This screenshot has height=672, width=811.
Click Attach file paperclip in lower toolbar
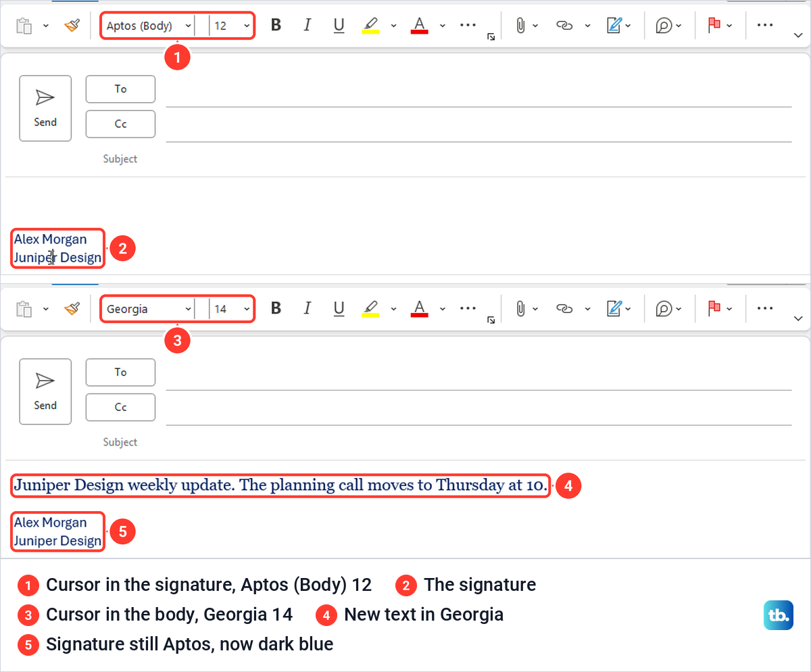click(x=520, y=309)
